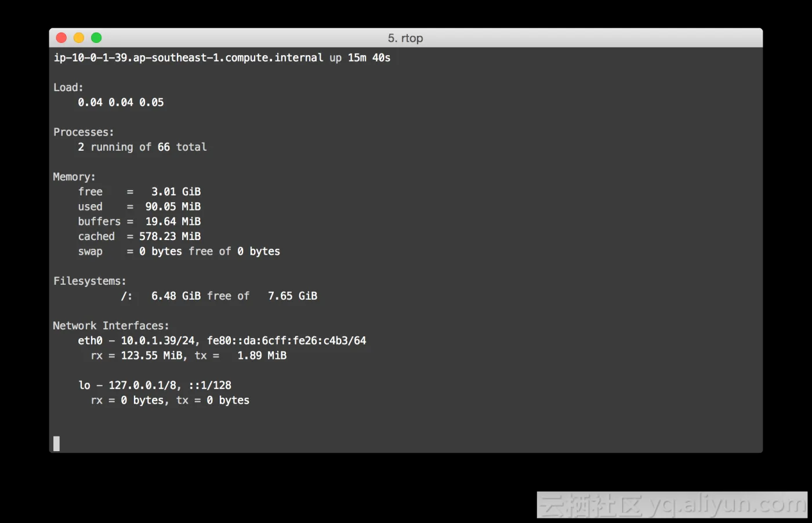The width and height of the screenshot is (812, 523).
Task: Click the green maximize window button
Action: point(96,38)
